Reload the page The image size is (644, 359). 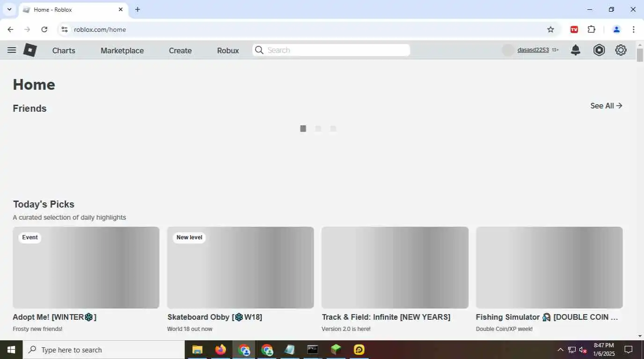tap(44, 29)
